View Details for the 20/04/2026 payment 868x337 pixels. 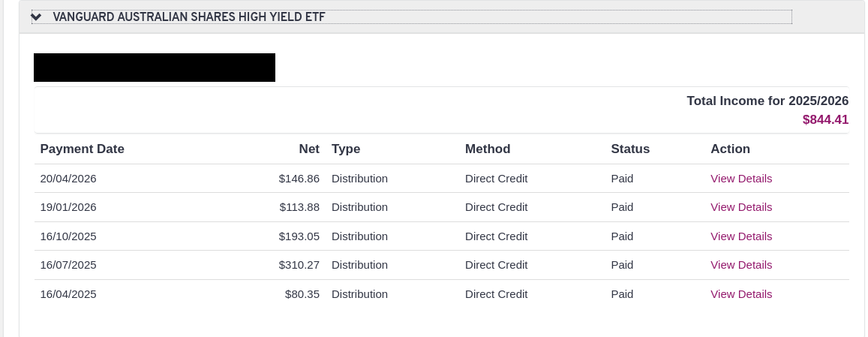pos(740,179)
